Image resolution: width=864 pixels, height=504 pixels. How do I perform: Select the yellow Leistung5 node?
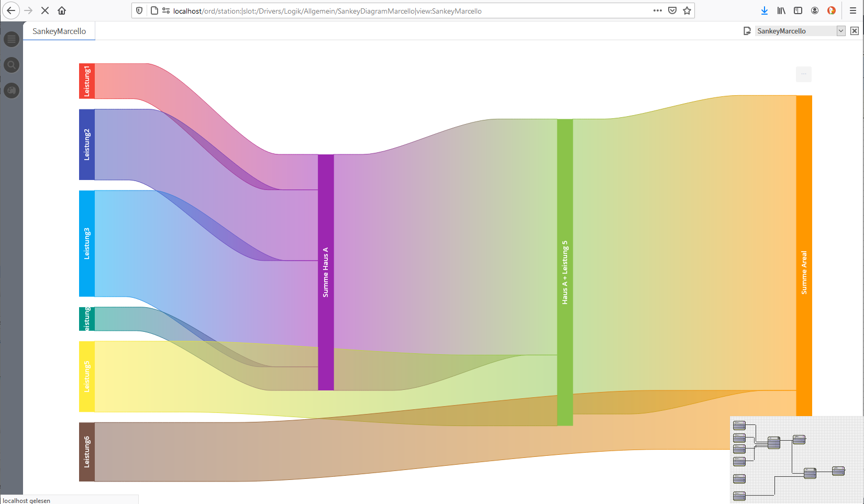(87, 376)
